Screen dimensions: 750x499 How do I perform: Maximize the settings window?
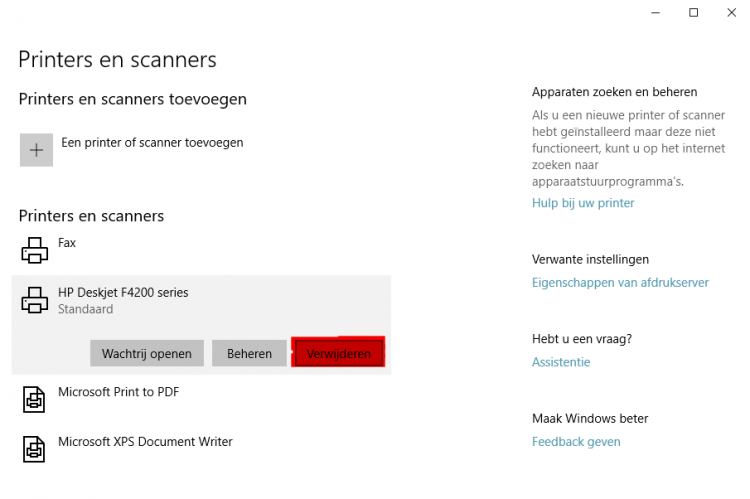[694, 13]
